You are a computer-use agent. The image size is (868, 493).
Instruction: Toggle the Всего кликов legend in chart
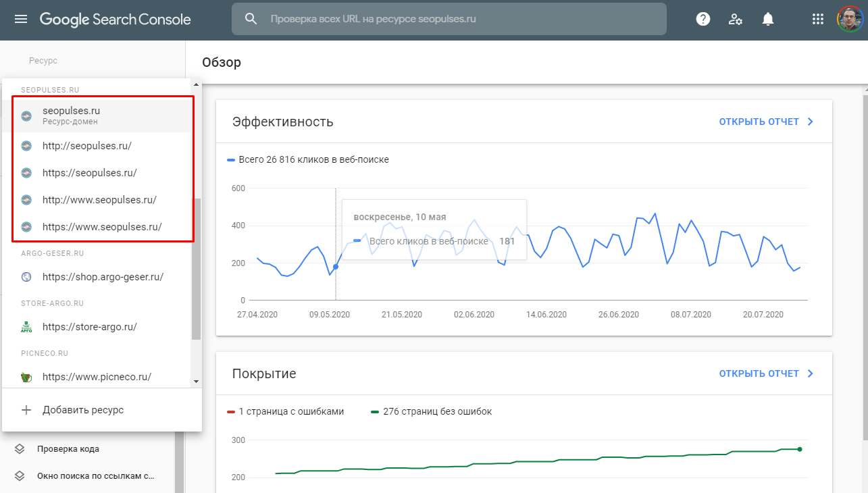click(x=308, y=160)
